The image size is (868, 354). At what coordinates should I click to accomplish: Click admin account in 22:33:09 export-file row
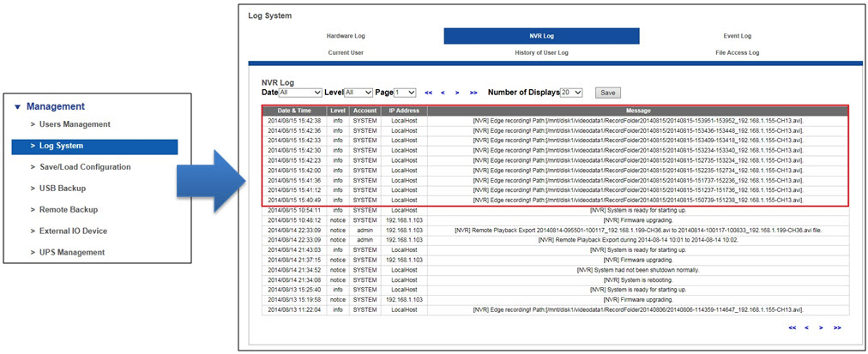click(x=365, y=230)
